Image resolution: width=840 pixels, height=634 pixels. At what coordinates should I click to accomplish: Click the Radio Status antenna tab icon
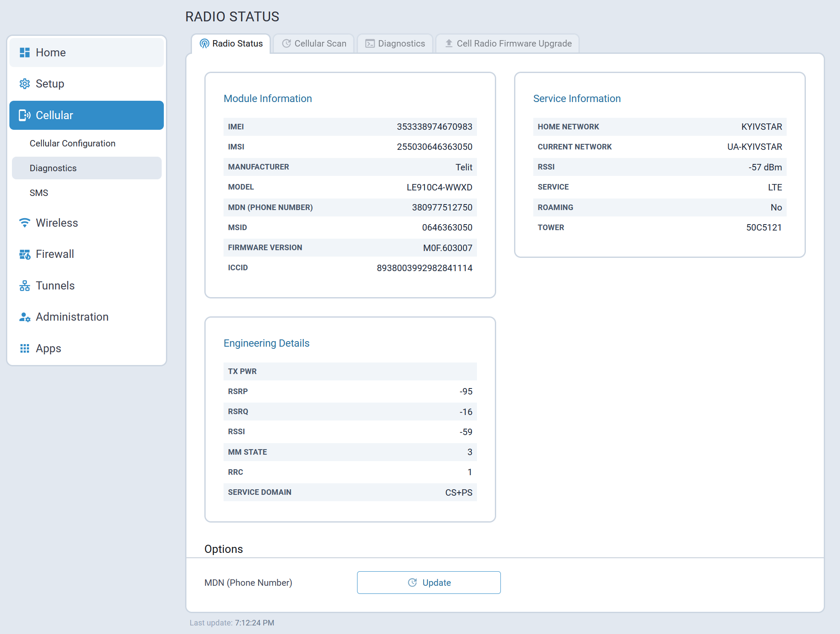204,44
